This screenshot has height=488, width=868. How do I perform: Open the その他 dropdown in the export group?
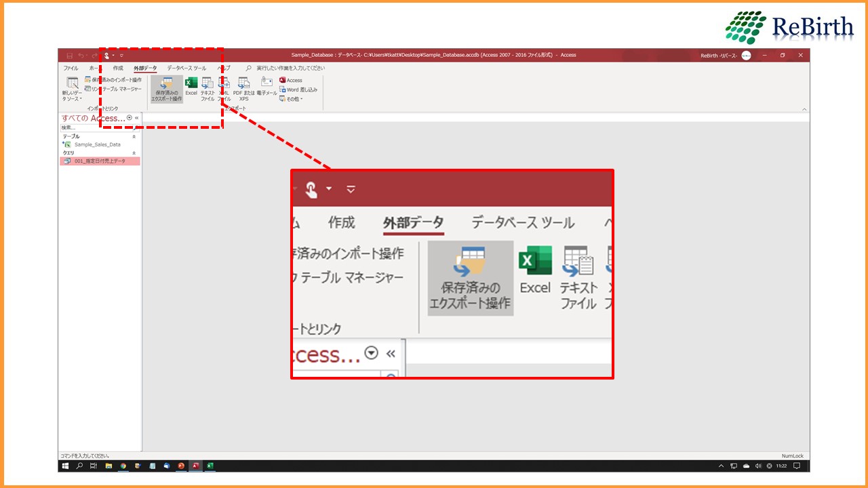click(291, 99)
